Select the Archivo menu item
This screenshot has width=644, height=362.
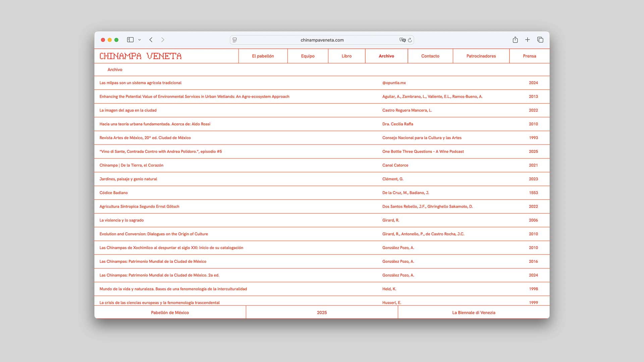pos(386,56)
